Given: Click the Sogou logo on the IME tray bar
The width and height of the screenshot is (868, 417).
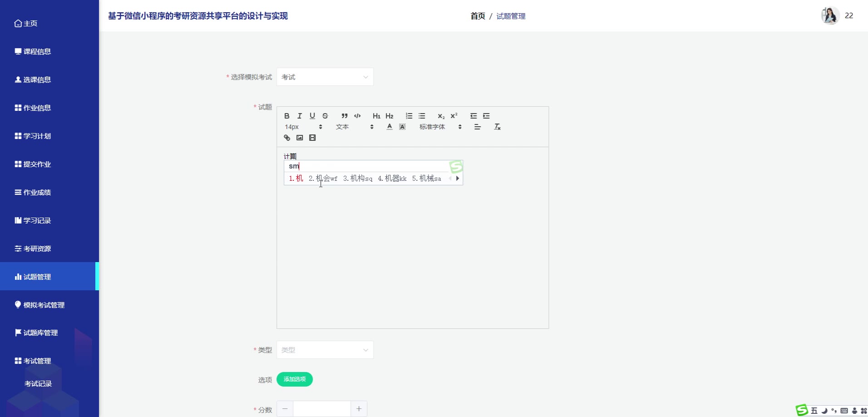Looking at the screenshot, I should [802, 410].
